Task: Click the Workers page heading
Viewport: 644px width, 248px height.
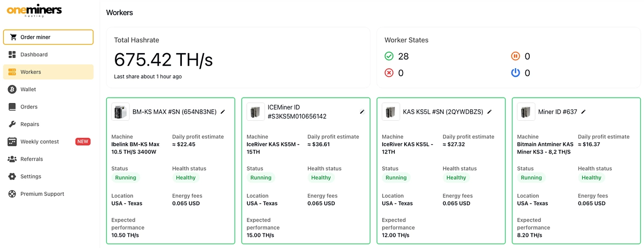Action: pyautogui.click(x=120, y=12)
